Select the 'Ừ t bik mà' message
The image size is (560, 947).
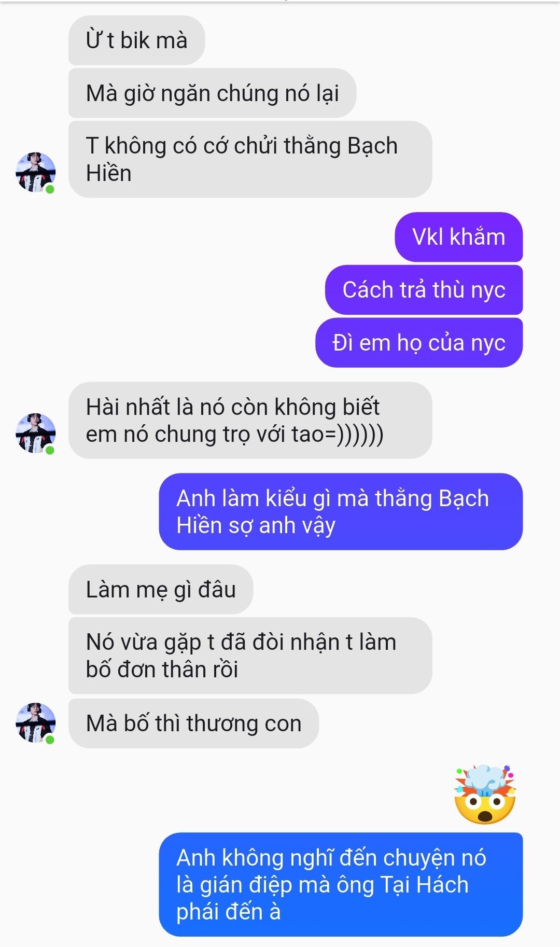(136, 40)
